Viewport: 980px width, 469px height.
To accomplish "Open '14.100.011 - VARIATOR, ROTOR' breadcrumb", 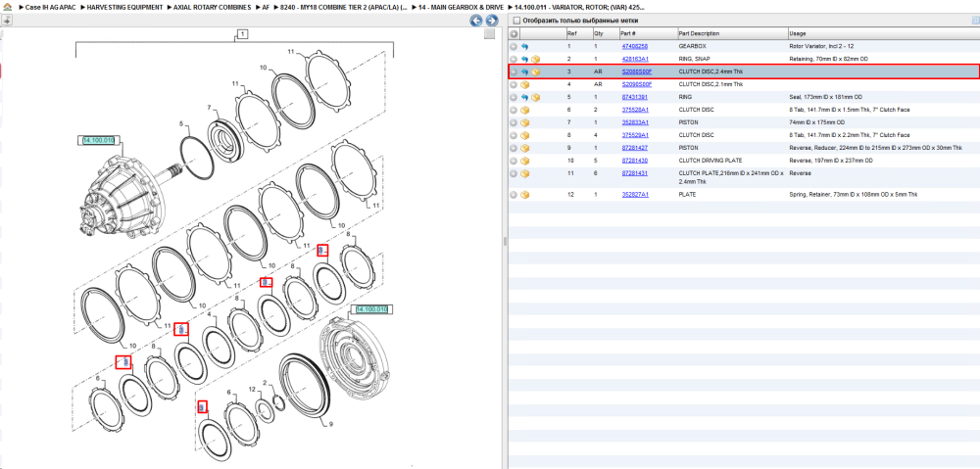I will tap(580, 8).
